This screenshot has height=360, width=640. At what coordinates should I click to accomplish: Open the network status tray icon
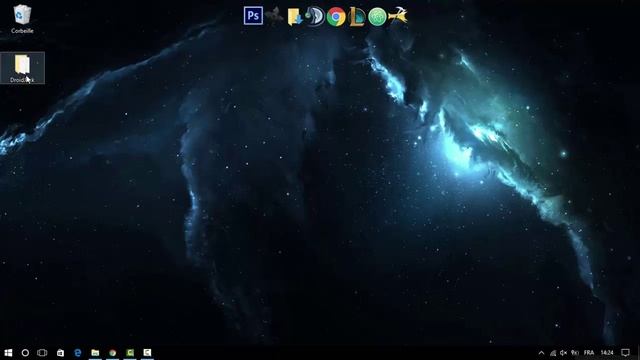[553, 353]
